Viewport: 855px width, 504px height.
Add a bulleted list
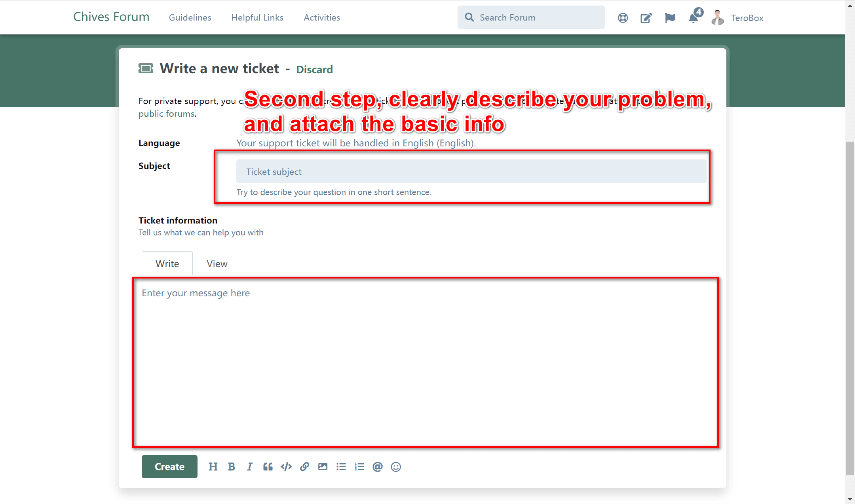click(x=341, y=467)
